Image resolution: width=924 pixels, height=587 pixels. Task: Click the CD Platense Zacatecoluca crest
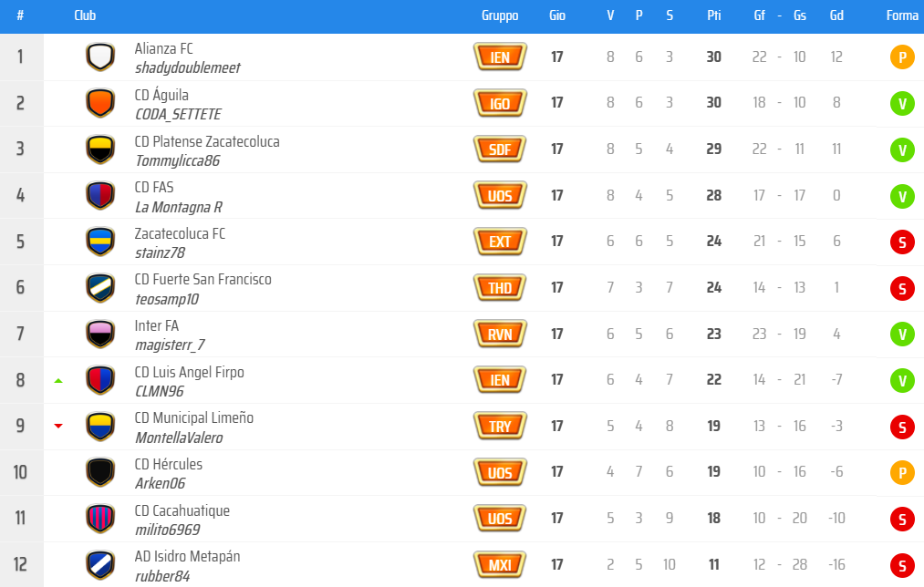(x=100, y=149)
